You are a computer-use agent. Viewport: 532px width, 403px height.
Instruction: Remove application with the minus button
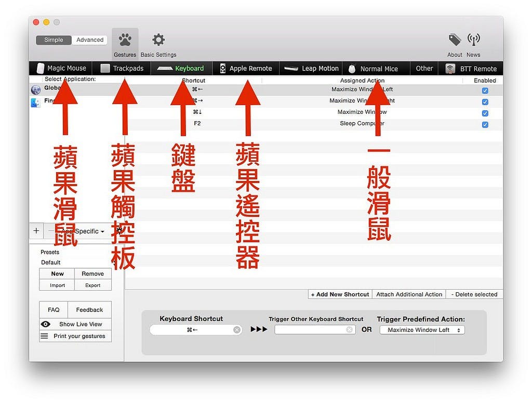point(50,231)
